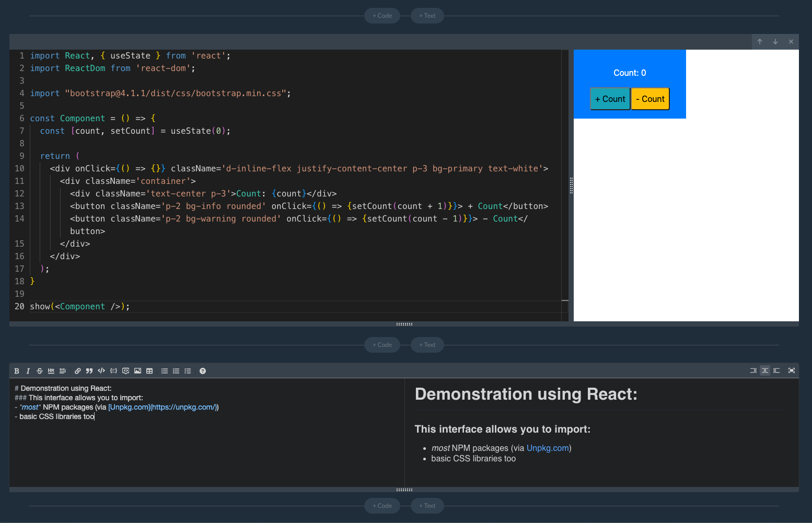
Task: Toggle fullscreen for the text editor
Action: [x=792, y=370]
